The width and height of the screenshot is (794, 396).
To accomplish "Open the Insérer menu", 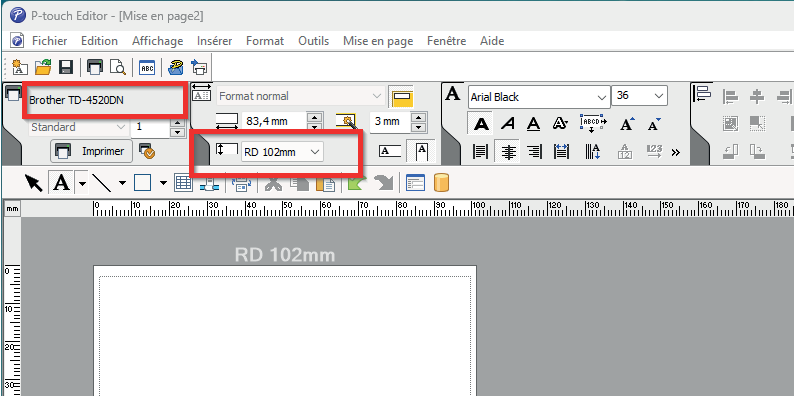I will pos(215,41).
